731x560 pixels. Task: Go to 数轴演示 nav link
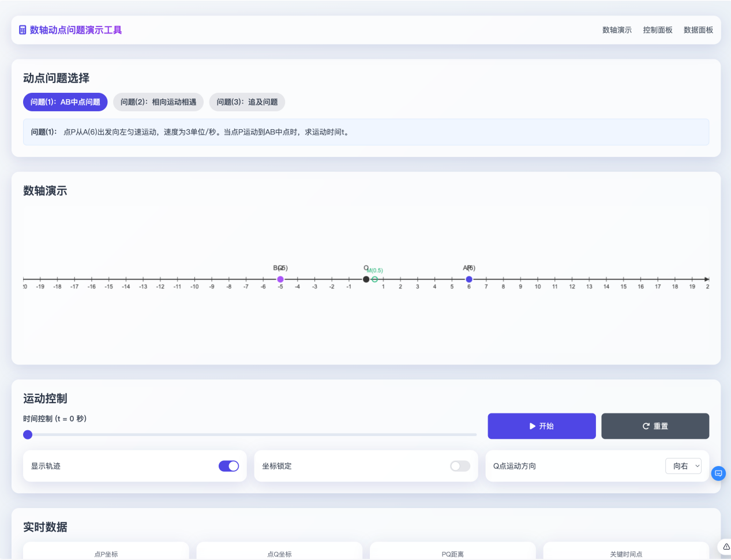pyautogui.click(x=617, y=30)
